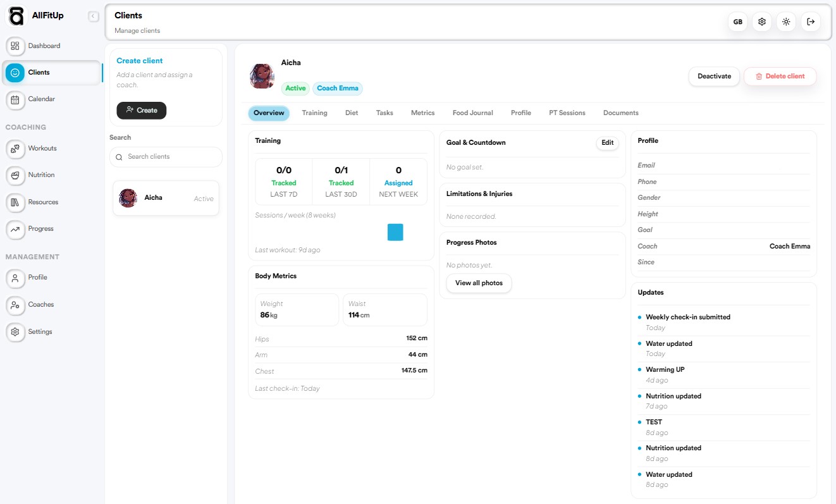Open the Resources library icon

(15, 202)
